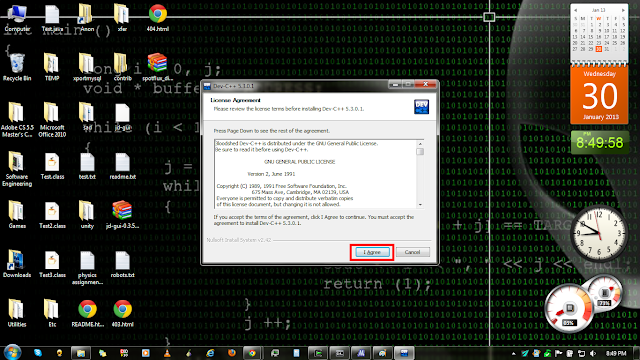Viewport: 640px width, 360px height.
Task: Open Skype from the taskbar
Action: [x=38, y=353]
